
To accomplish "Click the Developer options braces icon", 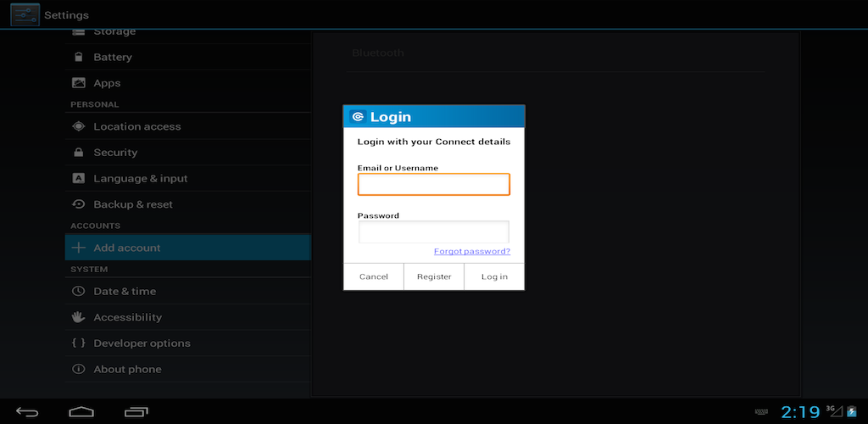I will coord(79,343).
